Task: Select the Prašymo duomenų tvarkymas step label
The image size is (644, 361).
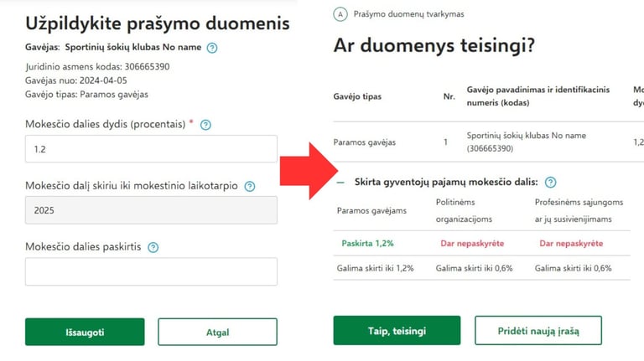Action: pyautogui.click(x=408, y=14)
